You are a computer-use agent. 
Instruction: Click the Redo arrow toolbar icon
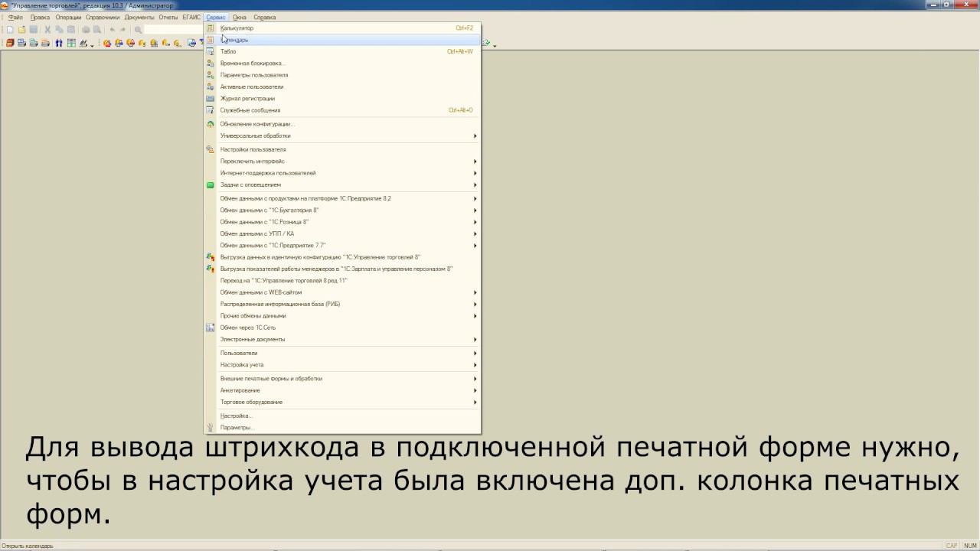pos(123,30)
